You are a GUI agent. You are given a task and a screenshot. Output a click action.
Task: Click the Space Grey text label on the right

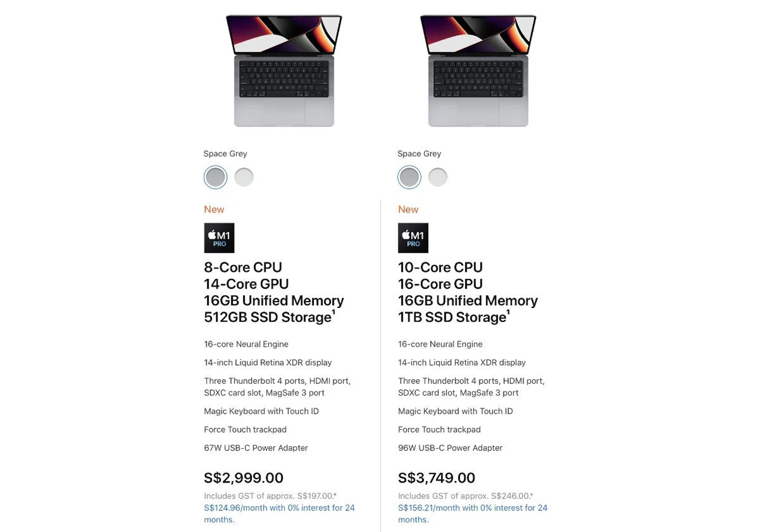pos(419,154)
